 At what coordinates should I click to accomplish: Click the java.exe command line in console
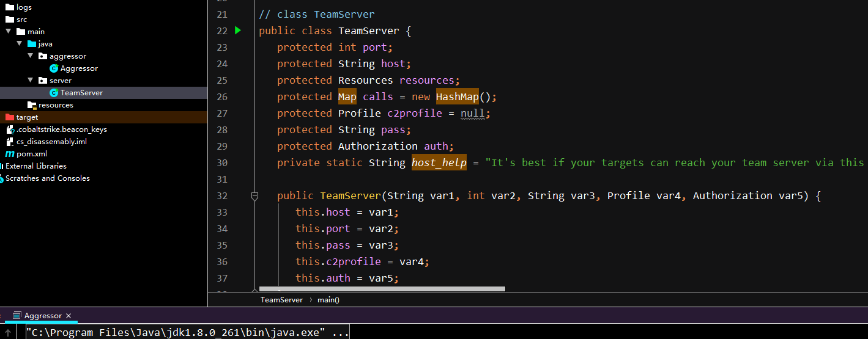pos(187,333)
